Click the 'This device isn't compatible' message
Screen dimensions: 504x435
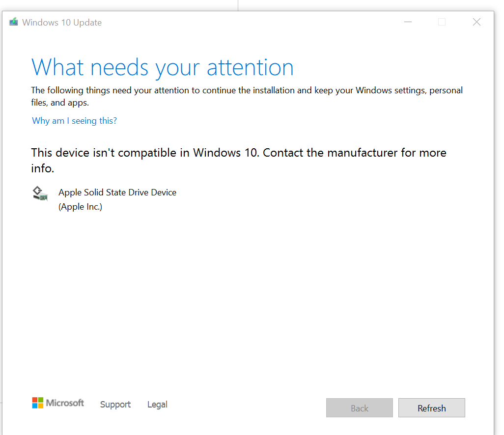pyautogui.click(x=239, y=160)
